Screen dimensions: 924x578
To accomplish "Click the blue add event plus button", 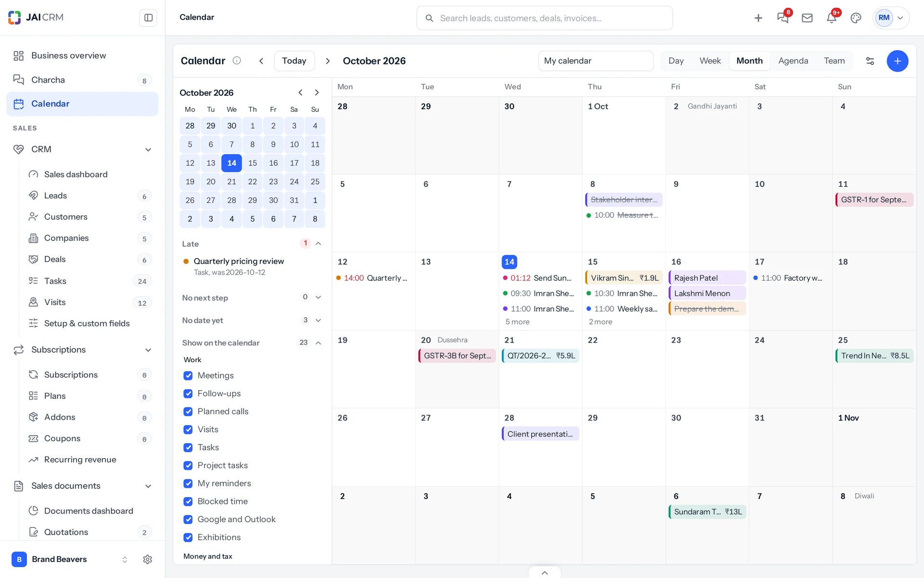I will [898, 61].
